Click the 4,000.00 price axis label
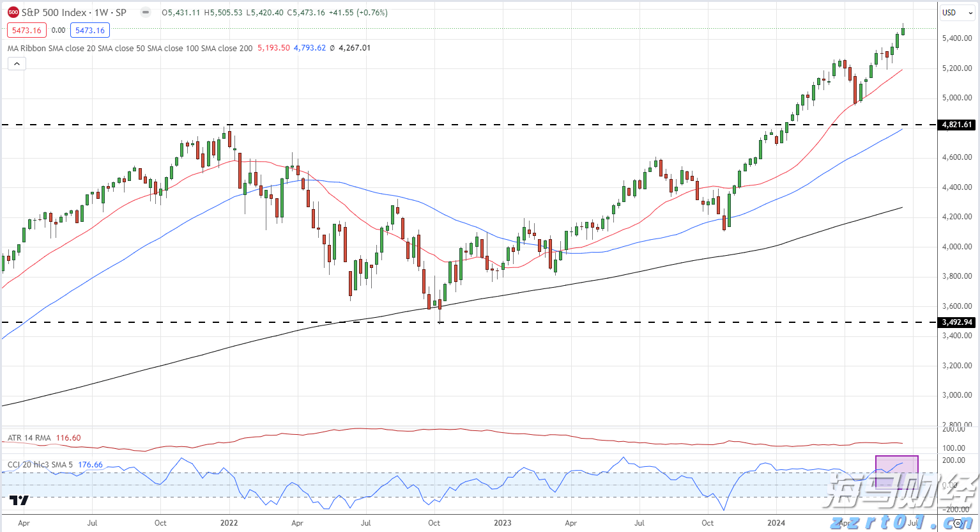 pos(957,247)
